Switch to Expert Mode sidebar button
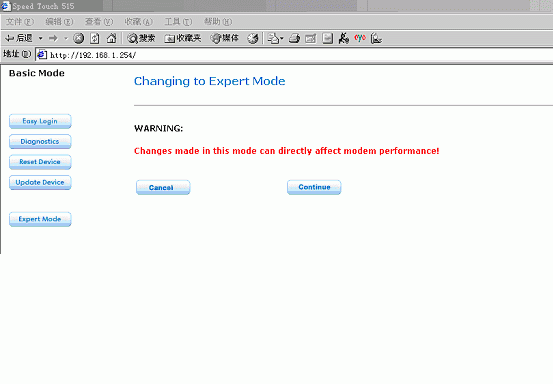 pos(40,219)
